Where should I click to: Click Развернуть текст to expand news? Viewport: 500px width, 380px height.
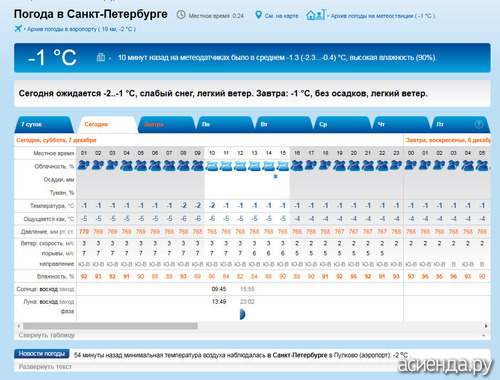tap(45, 367)
